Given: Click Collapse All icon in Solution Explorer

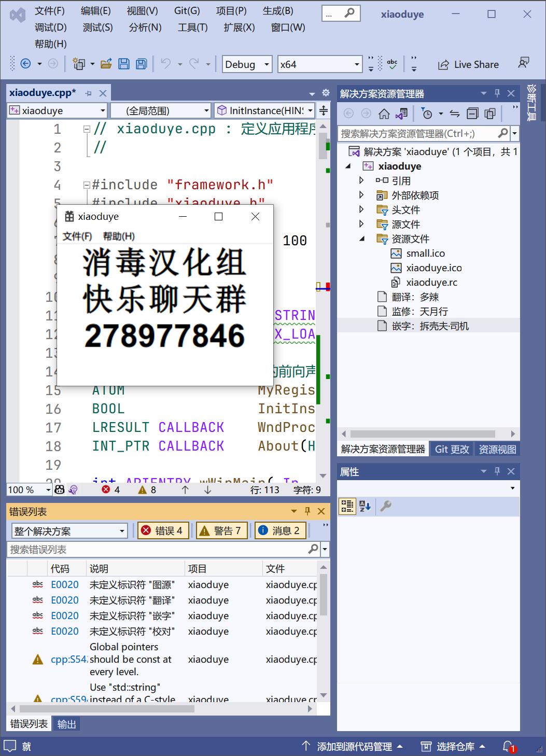Looking at the screenshot, I should (x=472, y=114).
